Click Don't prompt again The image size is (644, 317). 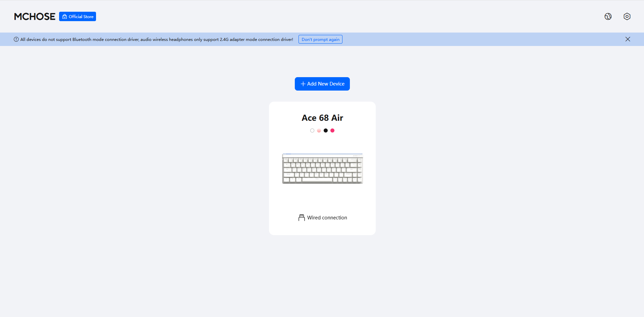[x=320, y=39]
